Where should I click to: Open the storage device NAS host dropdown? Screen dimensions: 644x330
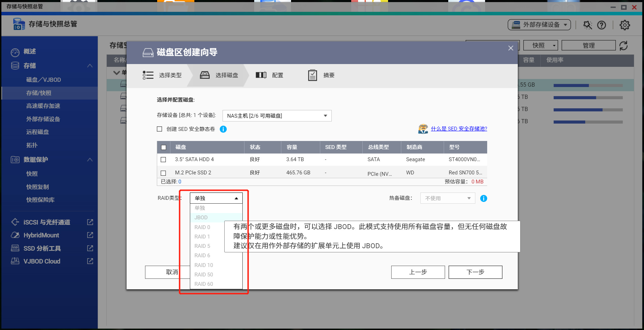click(x=277, y=116)
